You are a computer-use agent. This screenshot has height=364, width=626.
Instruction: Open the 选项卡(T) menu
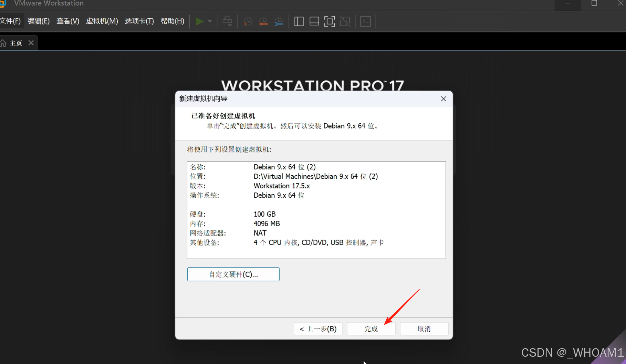139,21
